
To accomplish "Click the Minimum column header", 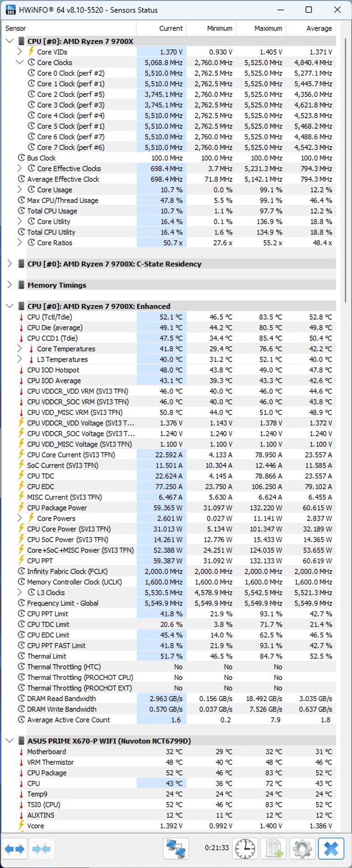I will [211, 28].
